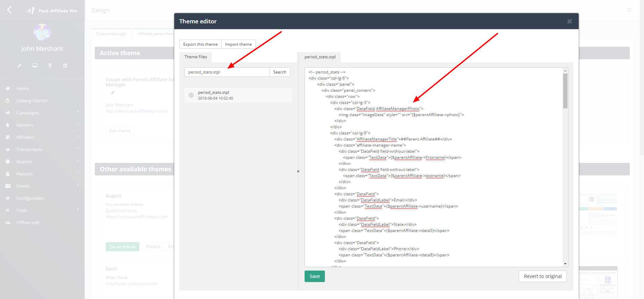Viewport: 644px width, 299px height.
Task: Click the Banners sidebar icon
Action: click(x=8, y=125)
